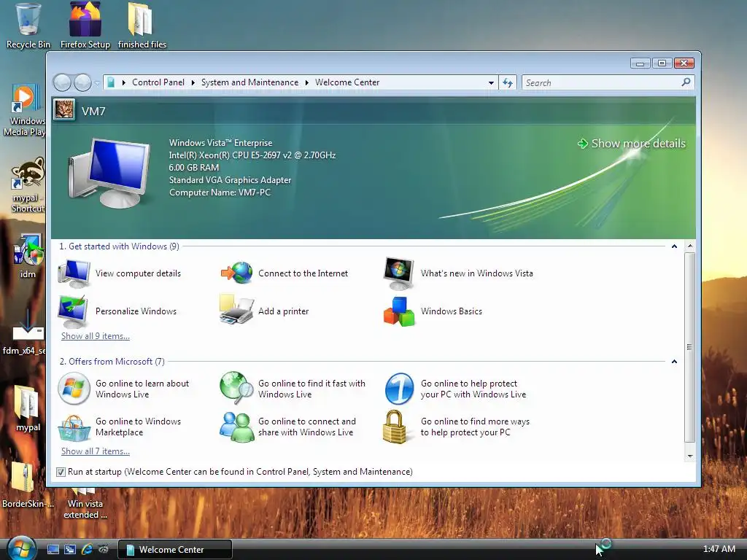The image size is (747, 560).
Task: Click the Windows Vista Enterprise text
Action: pos(220,143)
